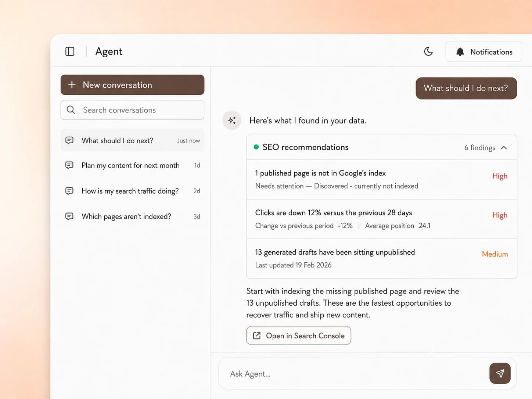
Task: Click chat icon beside 'Plan my content'
Action: point(69,165)
